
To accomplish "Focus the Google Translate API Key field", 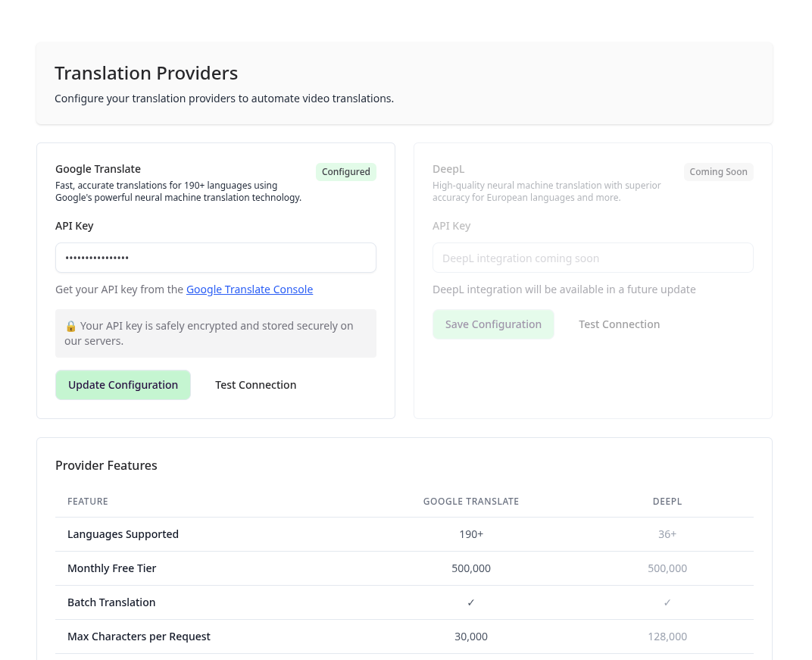I will point(216,258).
